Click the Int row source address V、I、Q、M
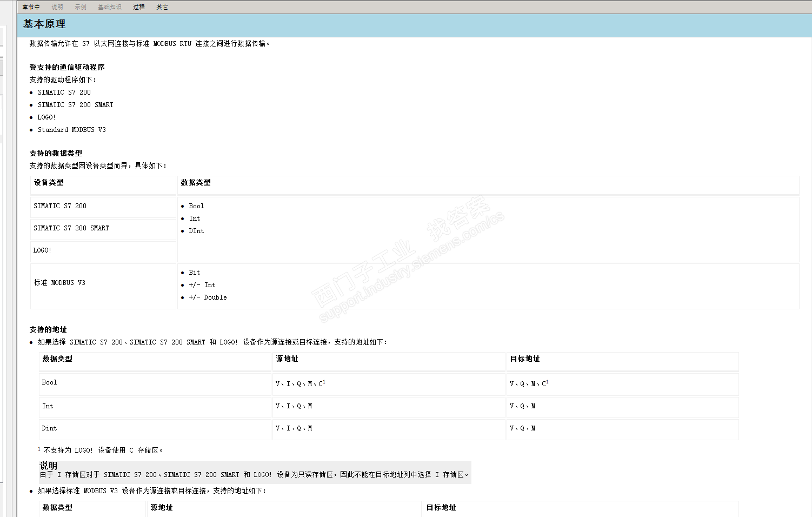 [294, 406]
